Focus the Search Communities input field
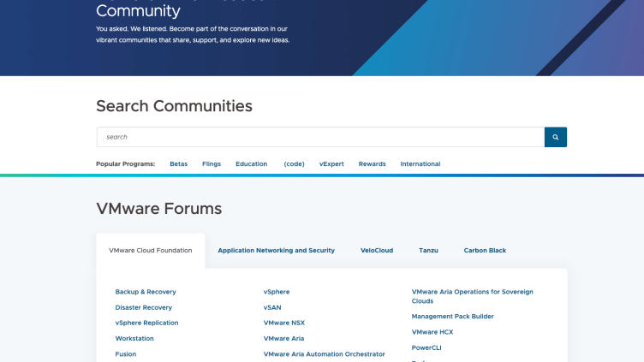644x362 pixels. pyautogui.click(x=321, y=137)
